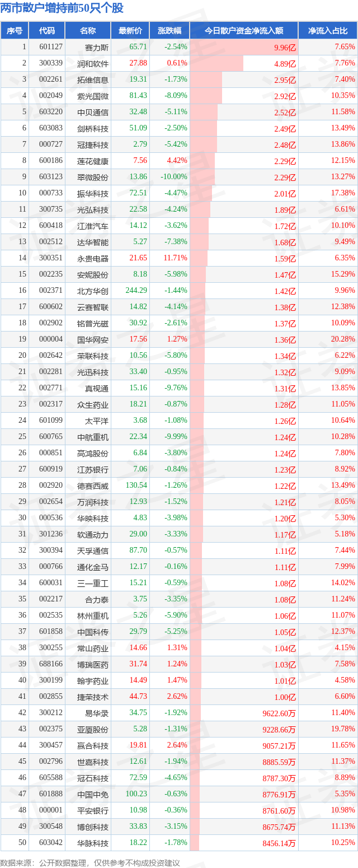Select stock name 云赛智联

[x=93, y=307]
